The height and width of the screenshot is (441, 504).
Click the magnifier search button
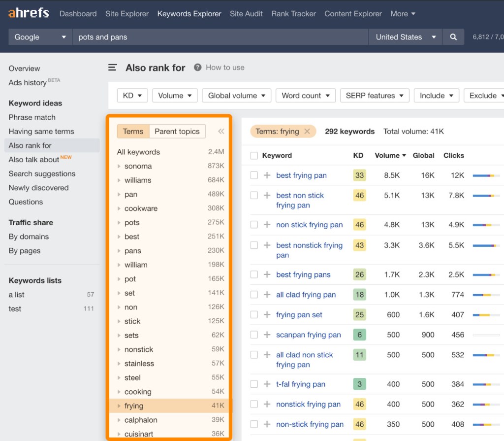point(453,37)
